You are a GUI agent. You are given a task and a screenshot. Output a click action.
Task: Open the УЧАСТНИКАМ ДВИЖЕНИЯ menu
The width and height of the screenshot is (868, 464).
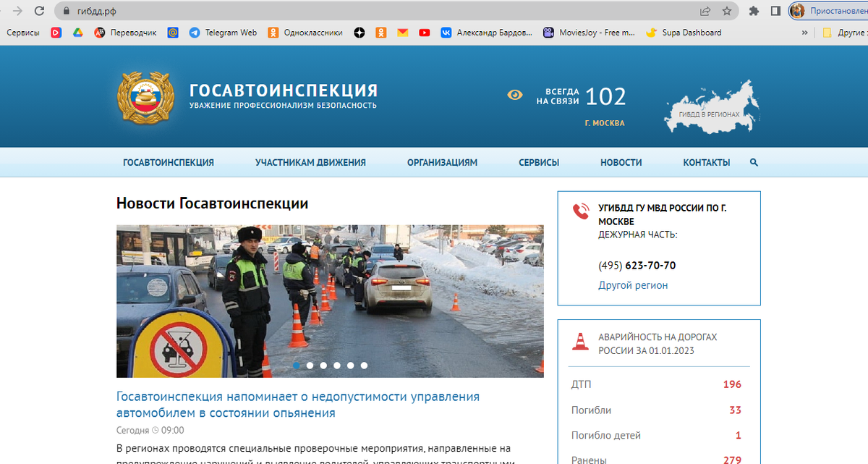coord(310,162)
